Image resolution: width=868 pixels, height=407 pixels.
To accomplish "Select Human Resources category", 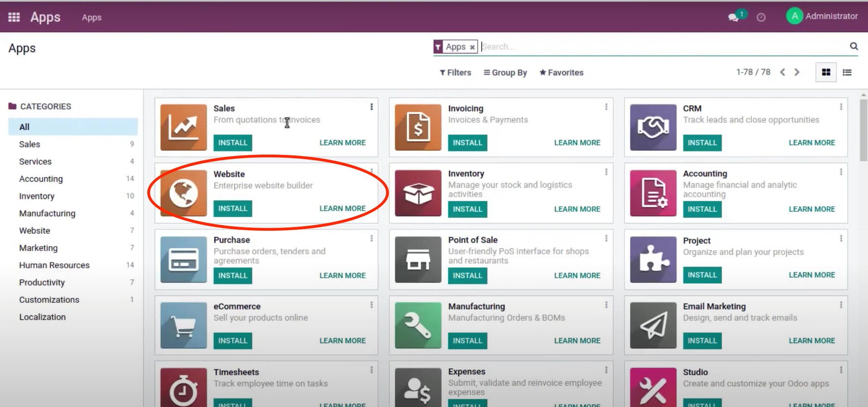I will (x=54, y=265).
